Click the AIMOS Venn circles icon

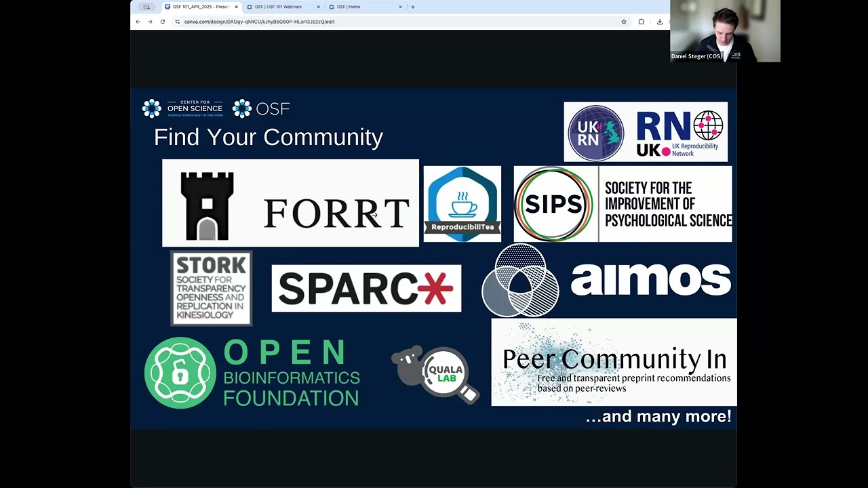[x=520, y=280]
